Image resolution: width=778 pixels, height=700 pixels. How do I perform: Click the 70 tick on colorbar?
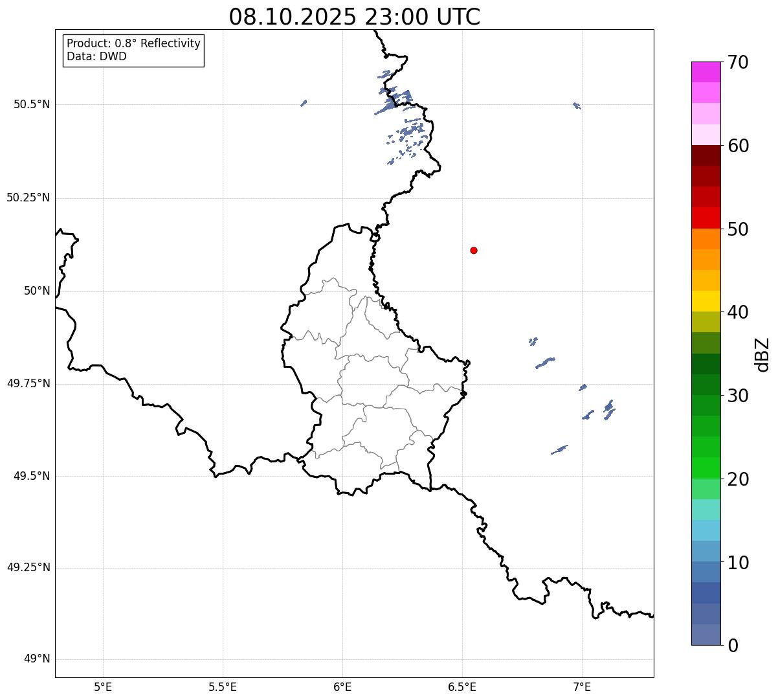coord(738,62)
